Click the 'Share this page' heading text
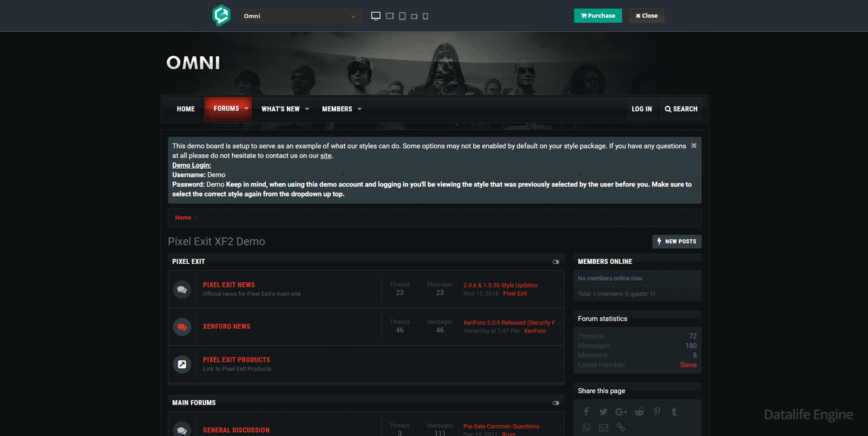 coord(601,391)
